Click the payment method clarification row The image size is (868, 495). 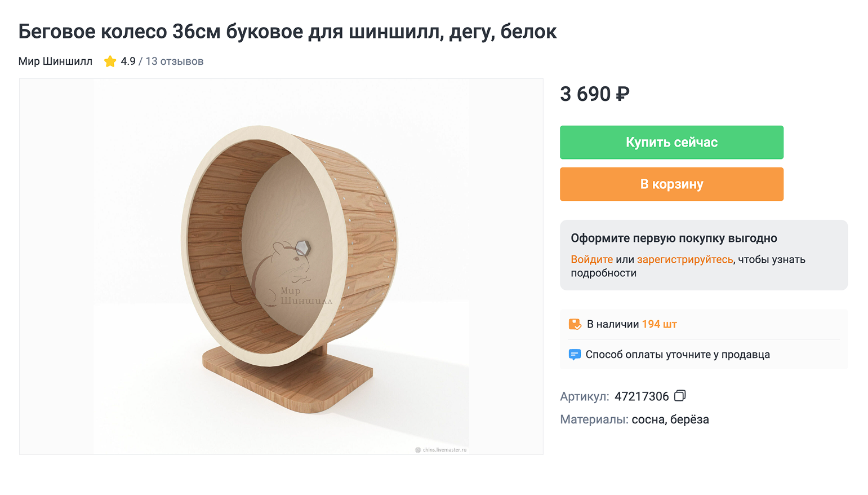(678, 354)
